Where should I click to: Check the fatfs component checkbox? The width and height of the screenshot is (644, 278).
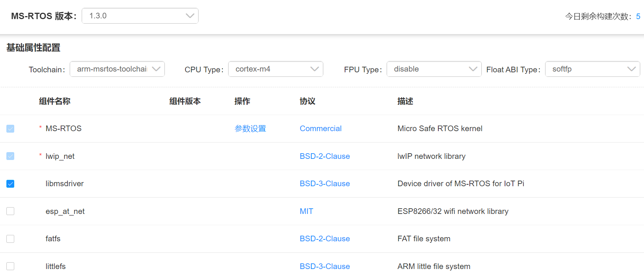(x=10, y=239)
